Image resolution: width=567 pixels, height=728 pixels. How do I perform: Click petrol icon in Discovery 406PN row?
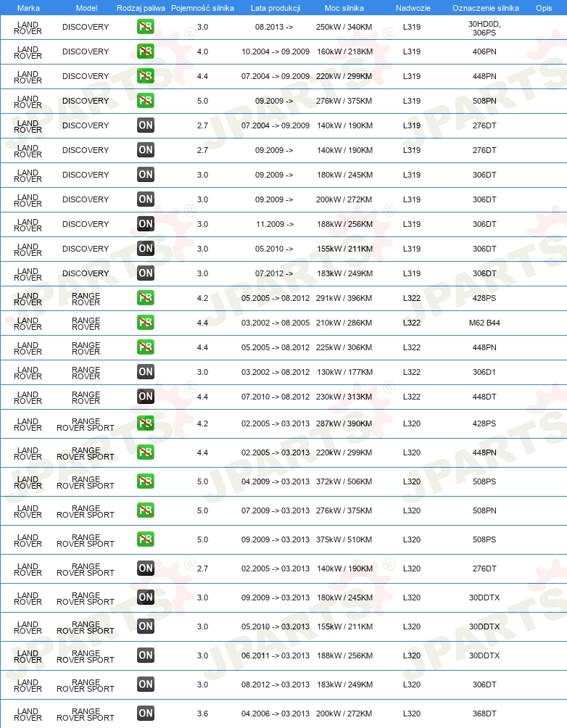coord(145,51)
